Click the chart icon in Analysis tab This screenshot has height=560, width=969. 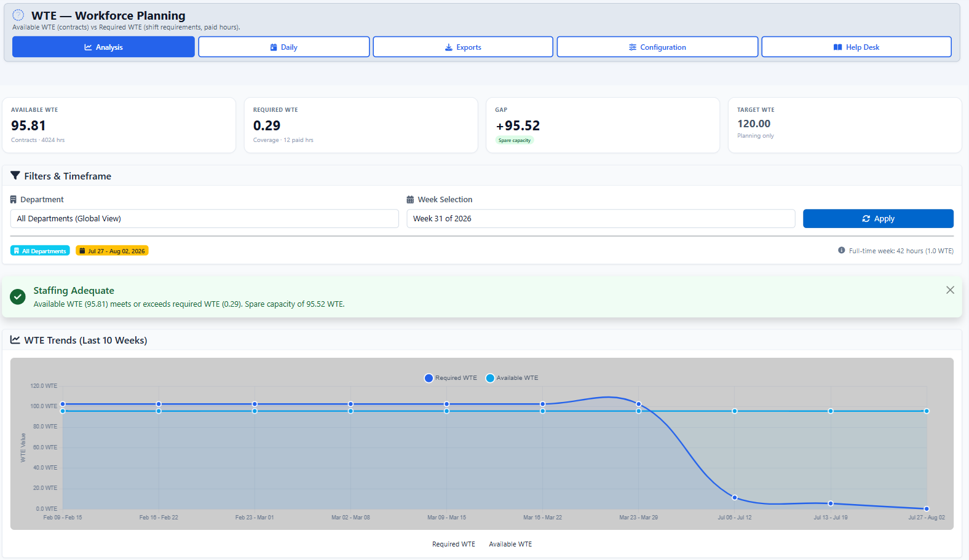pyautogui.click(x=88, y=47)
